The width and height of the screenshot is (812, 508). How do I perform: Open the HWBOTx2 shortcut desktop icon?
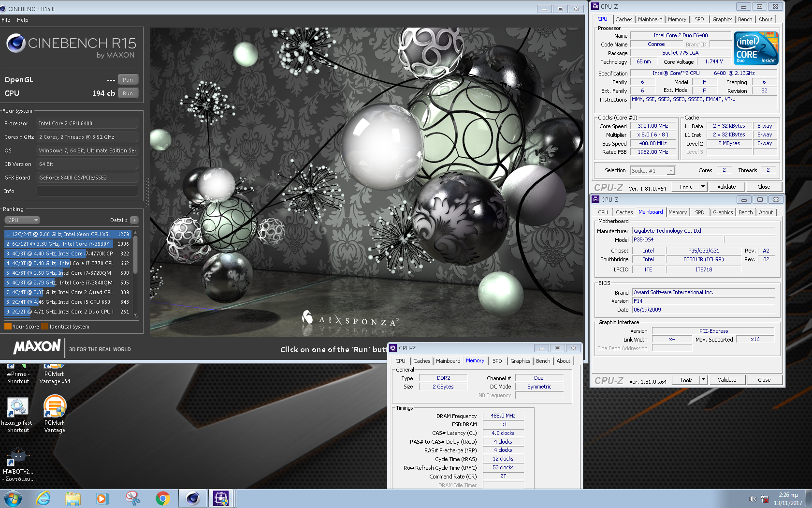[x=18, y=465]
